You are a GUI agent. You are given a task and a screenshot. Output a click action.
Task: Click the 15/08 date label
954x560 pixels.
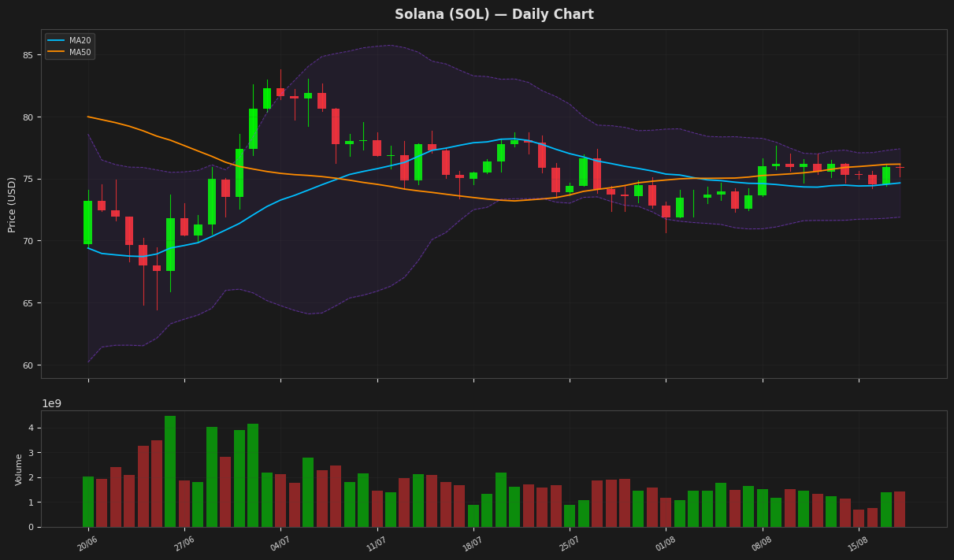(x=858, y=544)
